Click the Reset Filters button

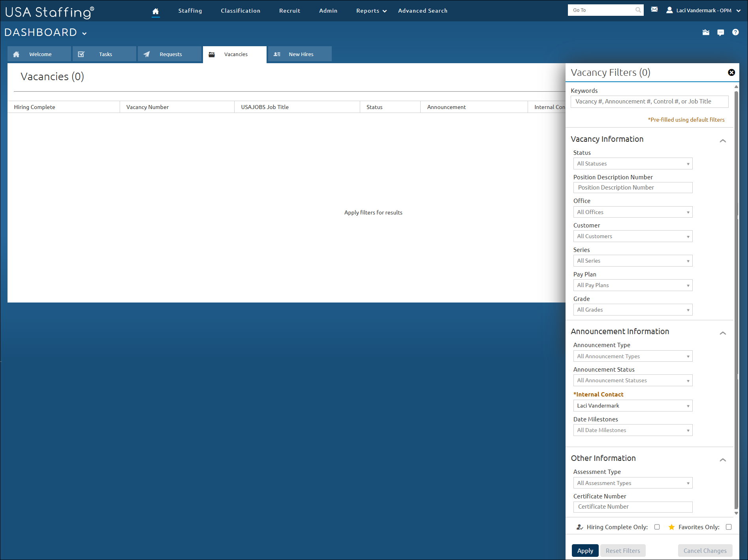click(x=623, y=551)
